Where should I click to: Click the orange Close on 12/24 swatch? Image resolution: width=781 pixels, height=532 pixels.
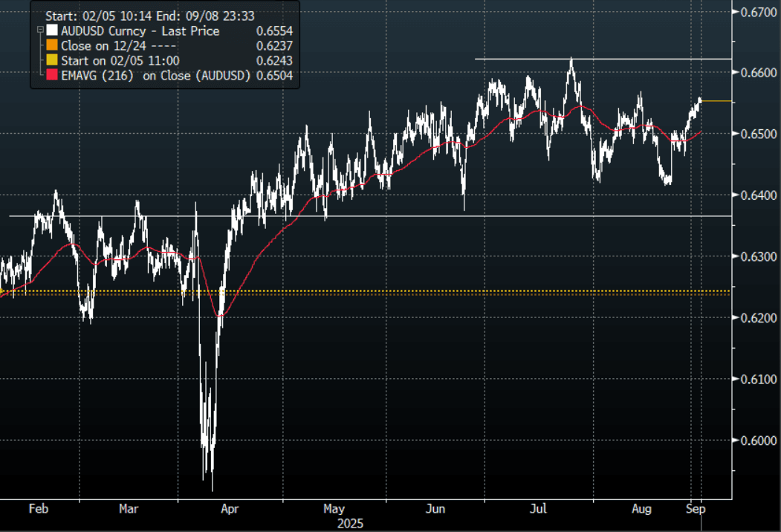[51, 45]
